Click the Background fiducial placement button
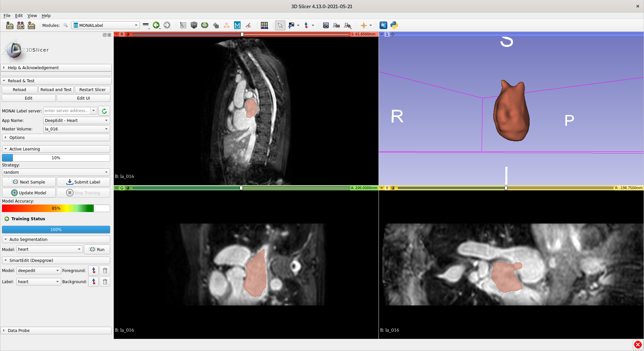Screen dimensions: 644x351 coord(93,282)
